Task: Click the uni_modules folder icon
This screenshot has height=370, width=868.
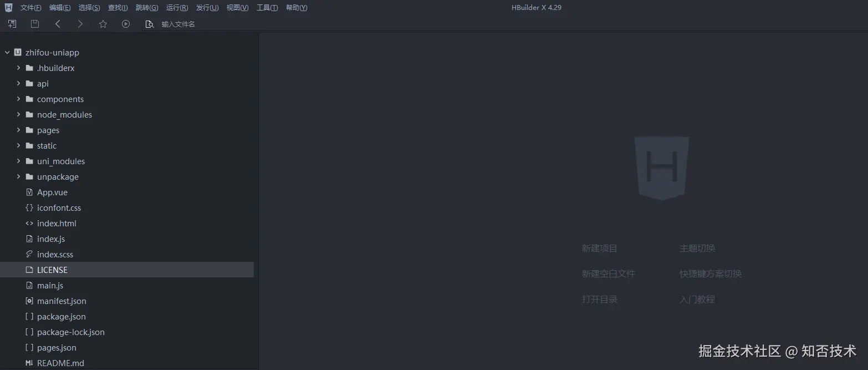Action: tap(29, 161)
